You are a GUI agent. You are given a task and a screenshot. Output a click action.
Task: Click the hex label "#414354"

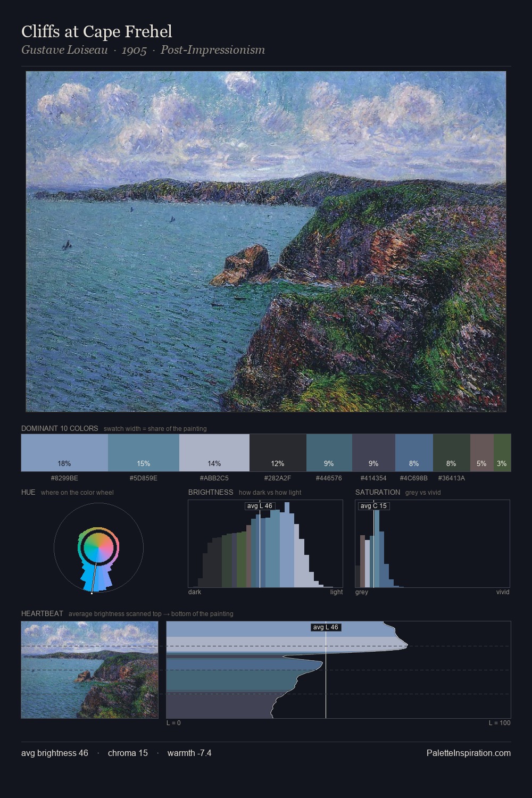click(x=373, y=478)
